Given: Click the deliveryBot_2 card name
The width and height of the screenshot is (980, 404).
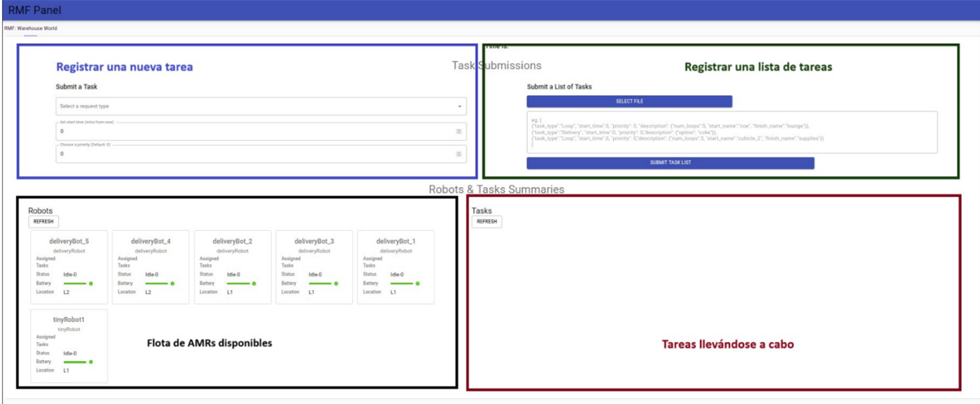Looking at the screenshot, I should pos(232,241).
